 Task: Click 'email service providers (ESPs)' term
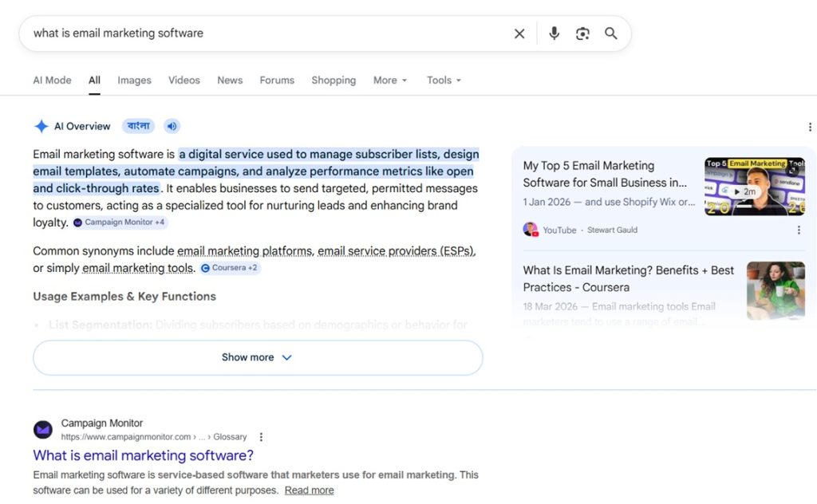point(396,251)
